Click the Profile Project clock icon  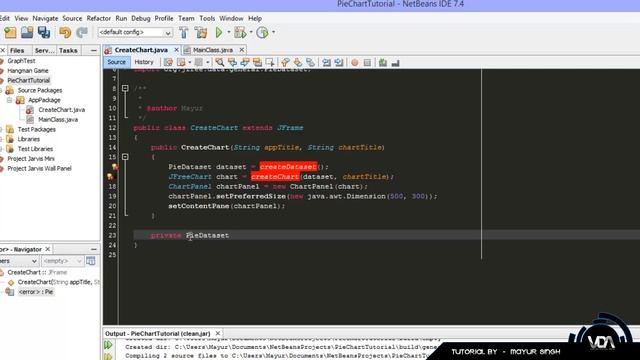click(x=262, y=32)
